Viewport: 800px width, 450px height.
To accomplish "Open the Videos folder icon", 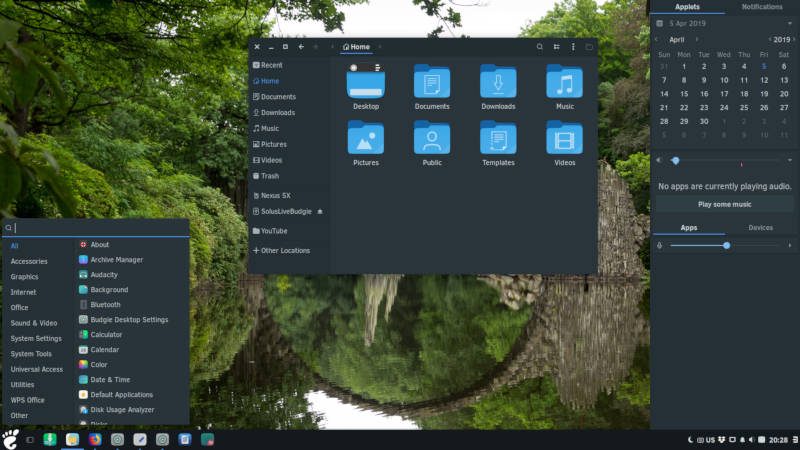I will tap(564, 137).
